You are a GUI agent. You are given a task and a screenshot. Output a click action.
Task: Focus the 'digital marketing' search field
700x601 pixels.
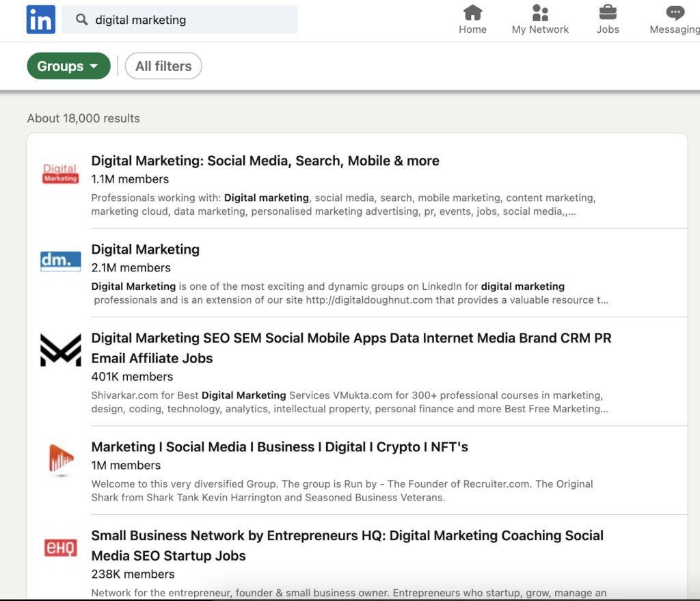tap(180, 20)
